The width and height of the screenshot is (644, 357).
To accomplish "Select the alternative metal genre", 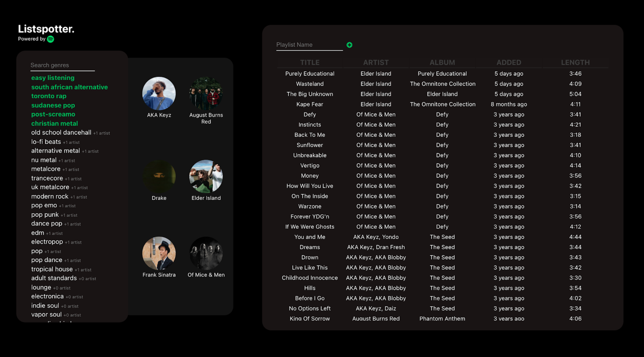I will [55, 151].
